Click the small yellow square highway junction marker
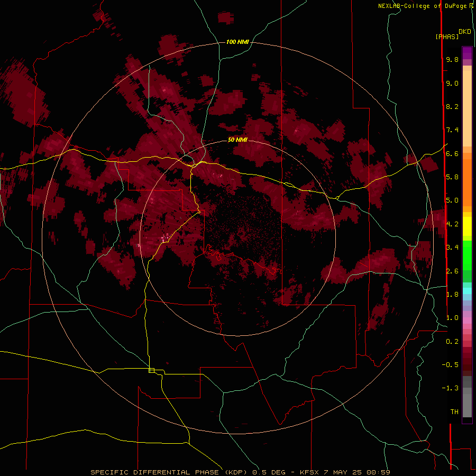The image size is (476, 476). point(151,370)
